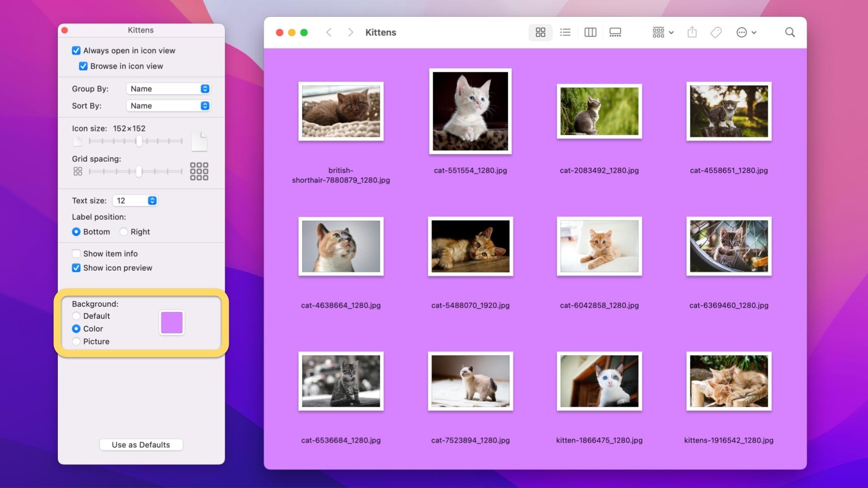Enable Show item info checkbox
The width and height of the screenshot is (868, 488).
click(x=76, y=254)
